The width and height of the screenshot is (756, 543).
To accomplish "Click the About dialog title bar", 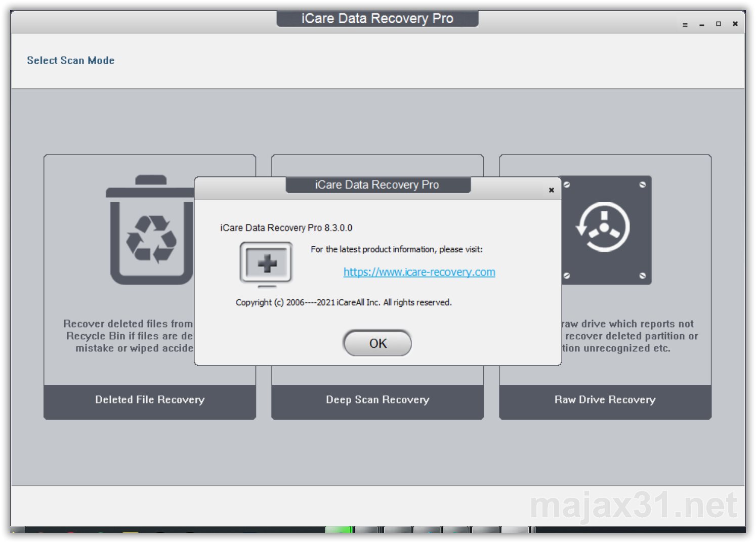I will click(376, 185).
